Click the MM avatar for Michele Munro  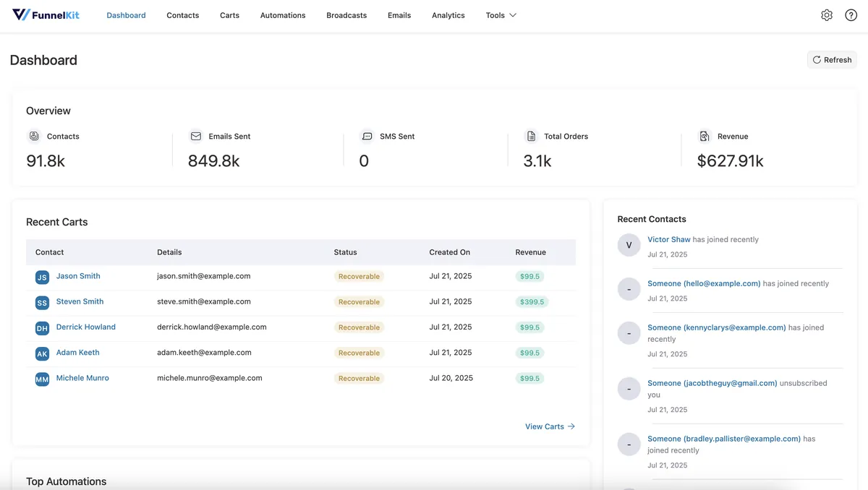42,379
